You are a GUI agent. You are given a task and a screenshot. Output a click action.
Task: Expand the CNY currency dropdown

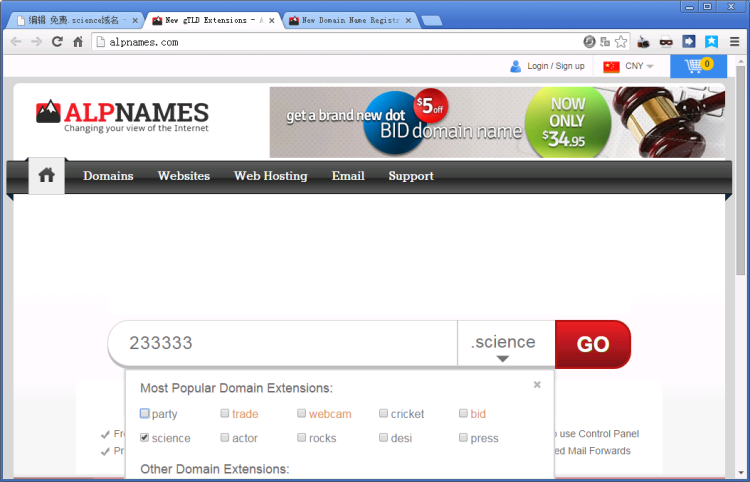tap(640, 66)
